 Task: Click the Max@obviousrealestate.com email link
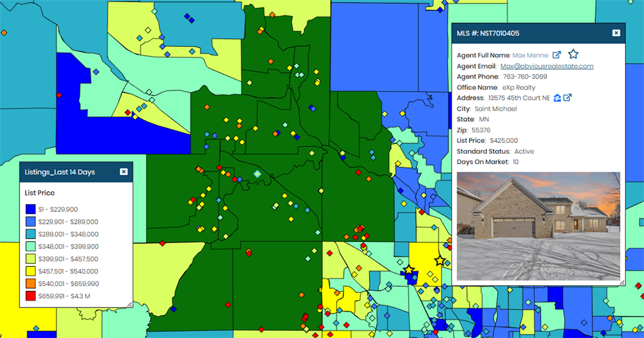[x=547, y=66]
